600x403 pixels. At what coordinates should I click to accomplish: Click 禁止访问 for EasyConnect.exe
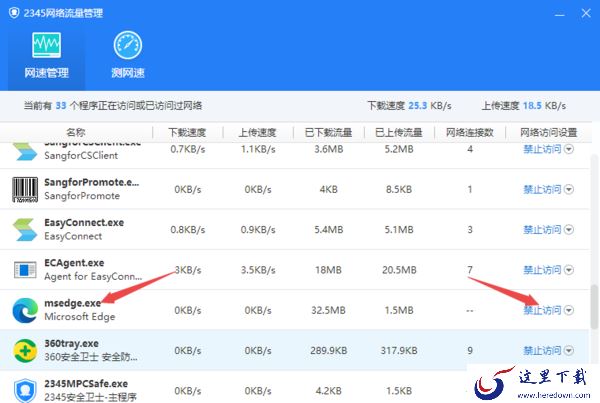542,229
